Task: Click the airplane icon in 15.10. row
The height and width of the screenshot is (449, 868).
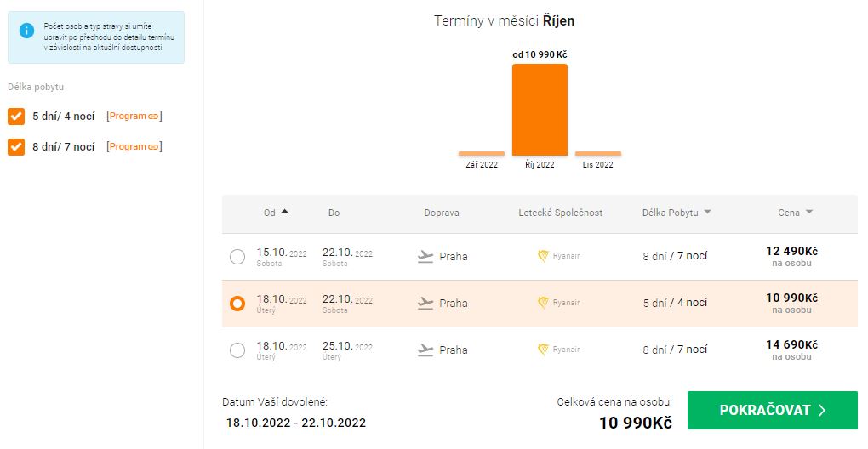Action: (x=425, y=257)
